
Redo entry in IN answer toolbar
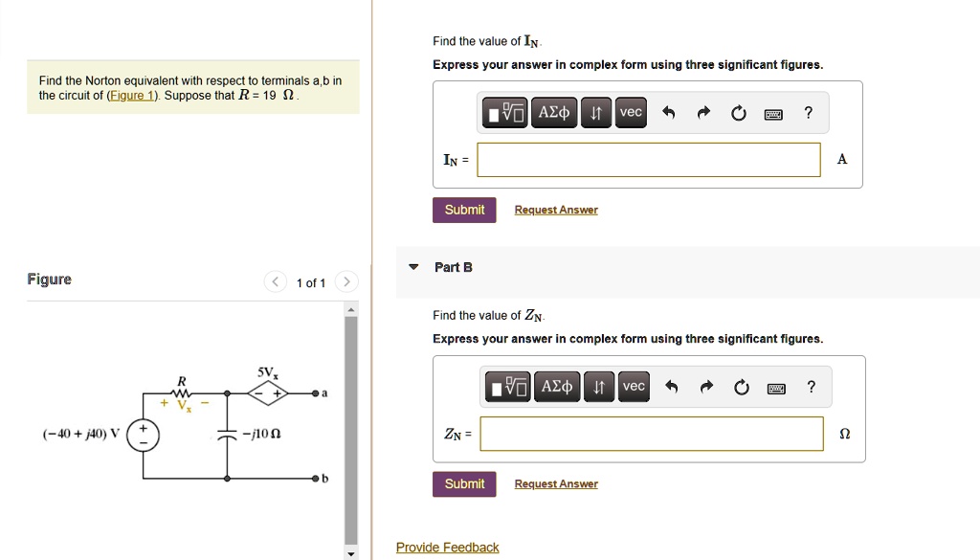click(x=703, y=113)
